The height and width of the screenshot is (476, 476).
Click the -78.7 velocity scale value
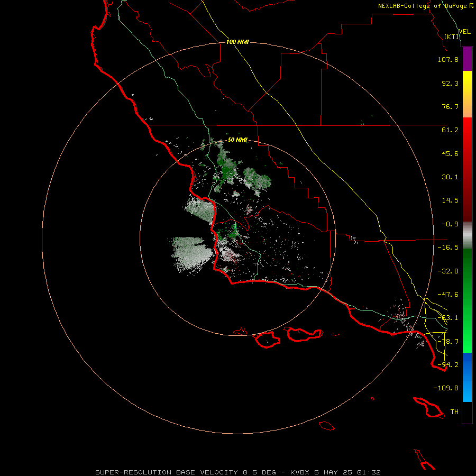tap(448, 342)
